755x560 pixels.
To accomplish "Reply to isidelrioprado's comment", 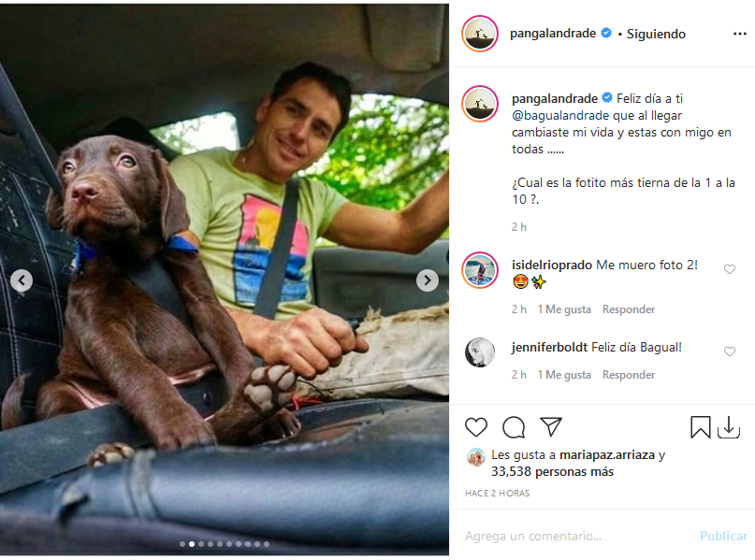I will [x=628, y=309].
